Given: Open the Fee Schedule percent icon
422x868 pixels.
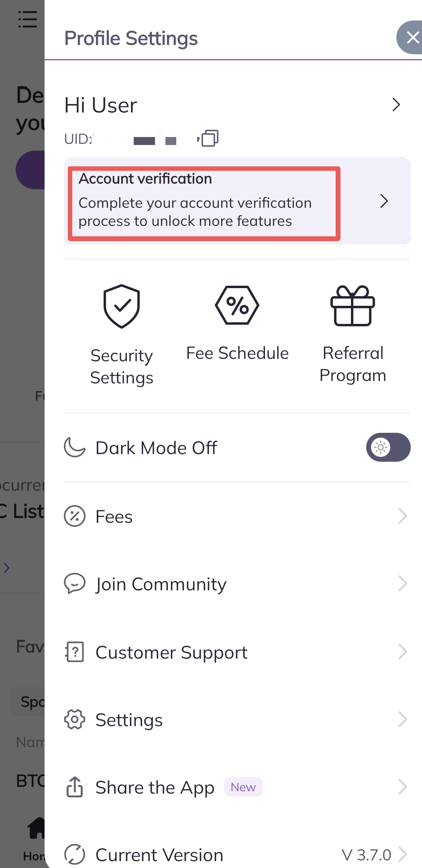Looking at the screenshot, I should [237, 305].
